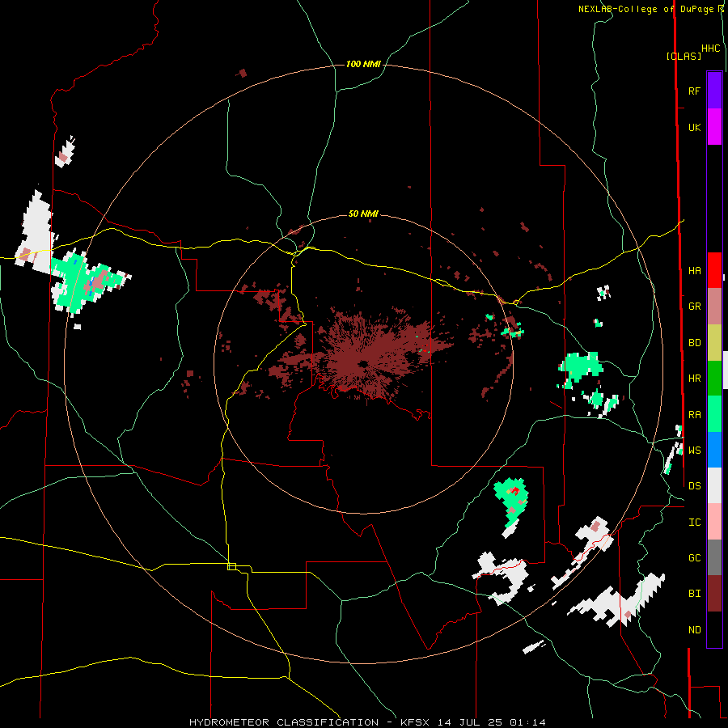Click the ND black legend swatch
Viewport: 728px width, 728px height.
[714, 629]
